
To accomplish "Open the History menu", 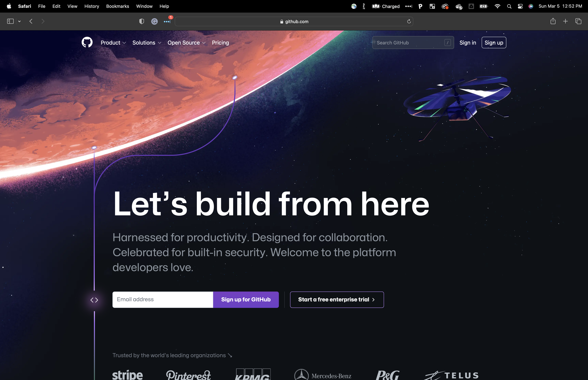I will click(92, 6).
